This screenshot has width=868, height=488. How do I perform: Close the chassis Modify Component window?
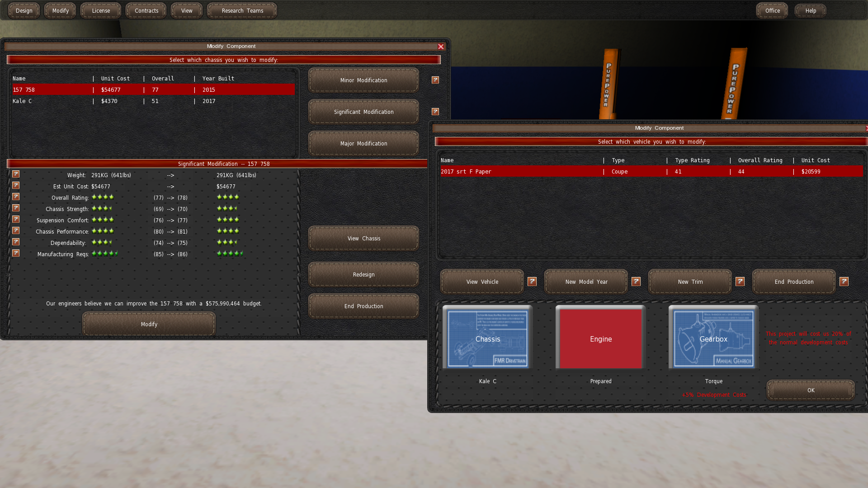tap(440, 47)
